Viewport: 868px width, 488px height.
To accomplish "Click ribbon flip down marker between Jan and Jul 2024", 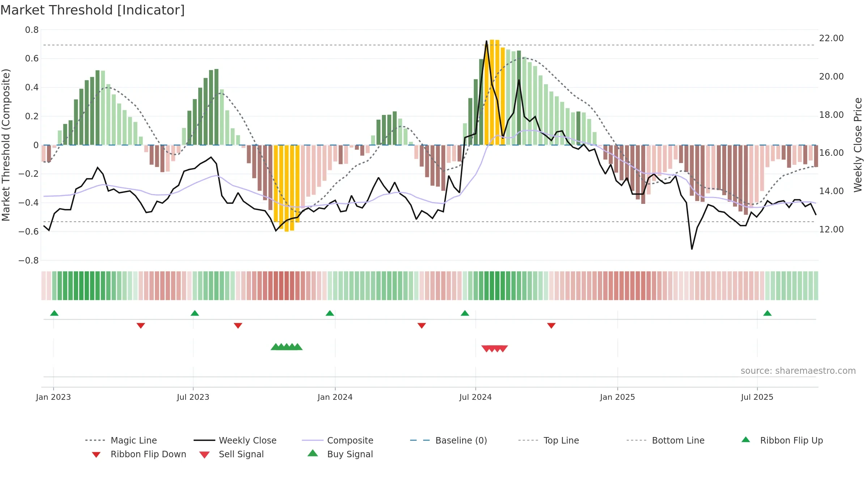I will [x=422, y=326].
